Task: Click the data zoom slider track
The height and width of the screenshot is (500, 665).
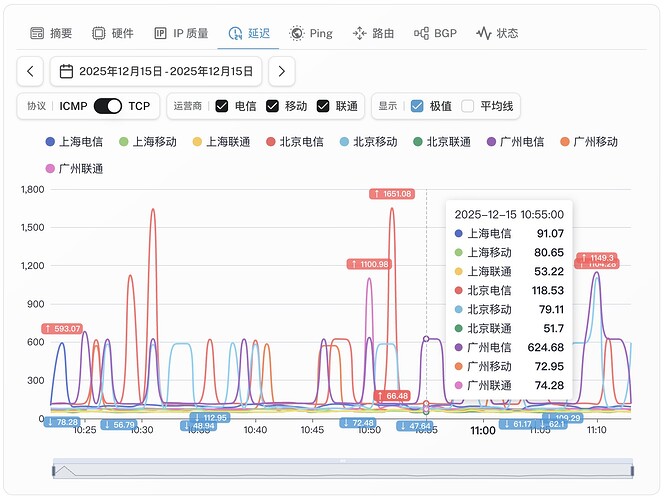Action: coord(343,471)
